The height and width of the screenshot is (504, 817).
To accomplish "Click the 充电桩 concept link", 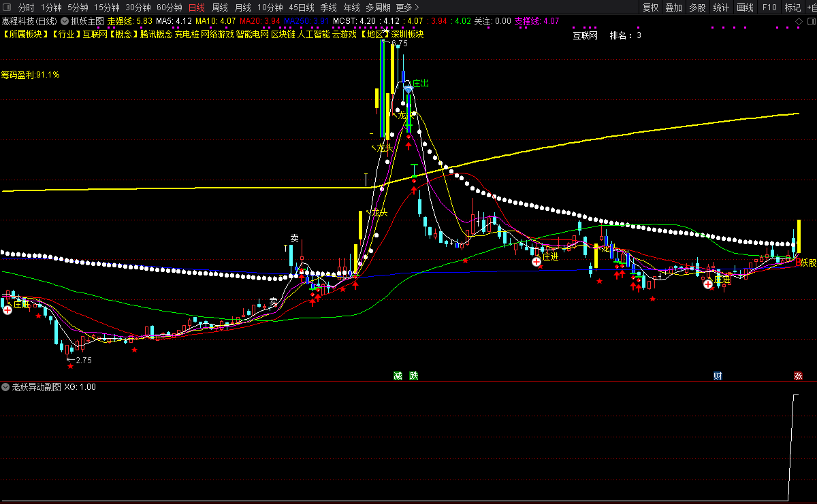I will coord(187,34).
